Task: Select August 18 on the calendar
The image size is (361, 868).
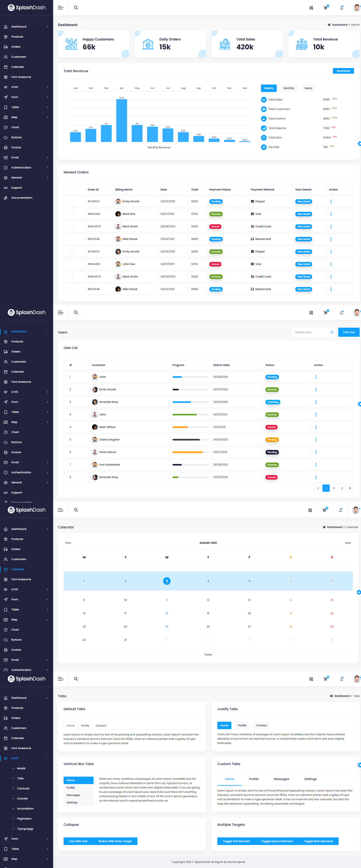Action: (167, 613)
